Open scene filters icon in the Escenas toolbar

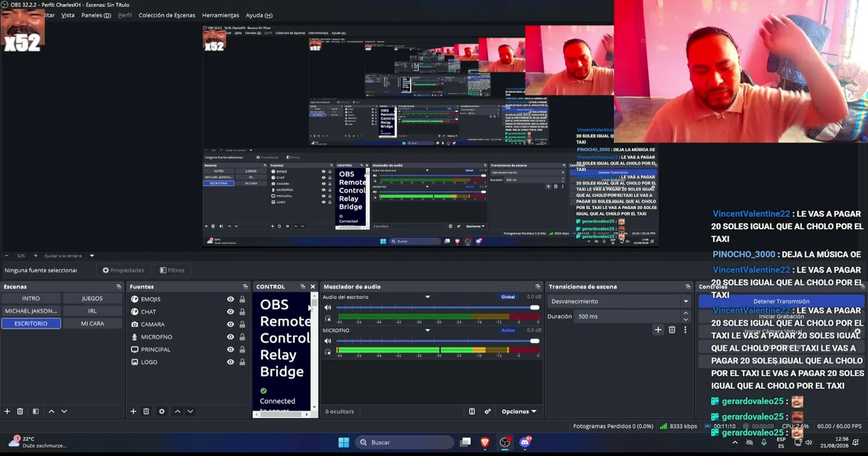pos(35,412)
